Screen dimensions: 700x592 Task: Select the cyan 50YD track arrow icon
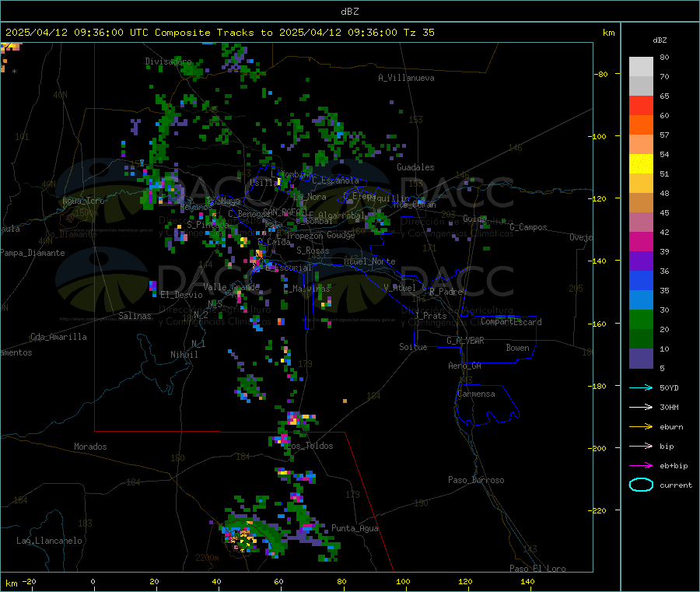(x=641, y=387)
